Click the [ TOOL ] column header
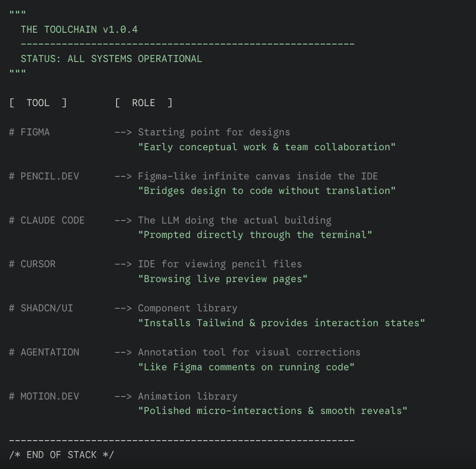 (38, 103)
